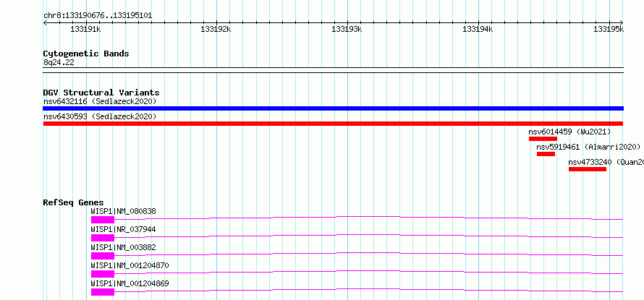Click the red nsv4733240 variant bar

pyautogui.click(x=588, y=169)
